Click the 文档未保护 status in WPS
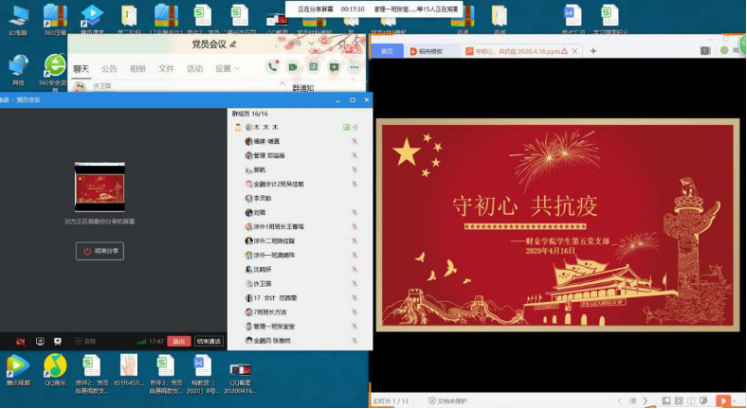747x409 pixels. pos(448,401)
